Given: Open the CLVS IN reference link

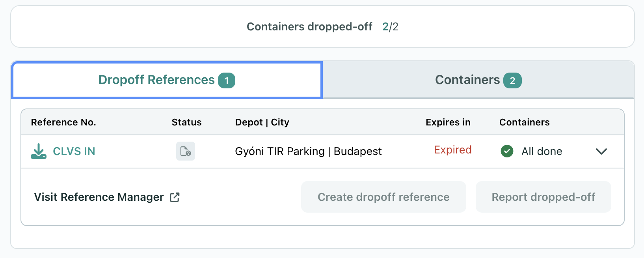Looking at the screenshot, I should click(x=74, y=151).
